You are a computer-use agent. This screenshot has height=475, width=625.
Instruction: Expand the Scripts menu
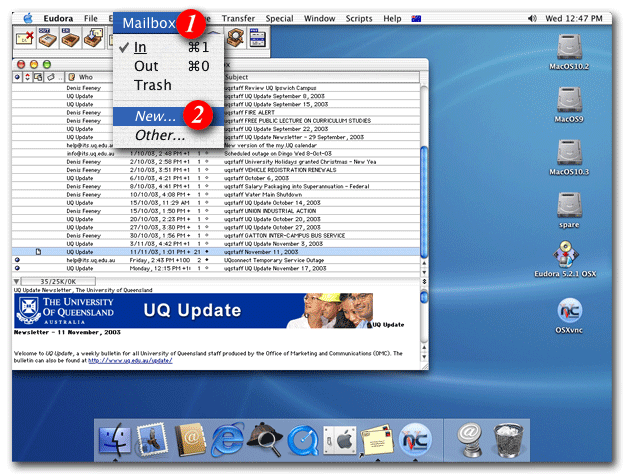point(359,18)
